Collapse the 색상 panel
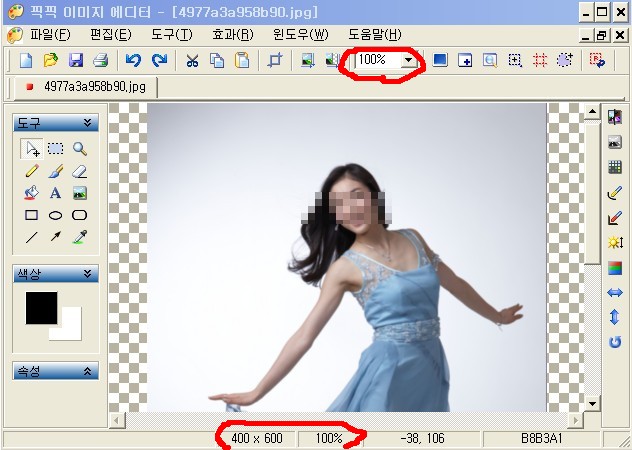The height and width of the screenshot is (450, 632). point(87,274)
